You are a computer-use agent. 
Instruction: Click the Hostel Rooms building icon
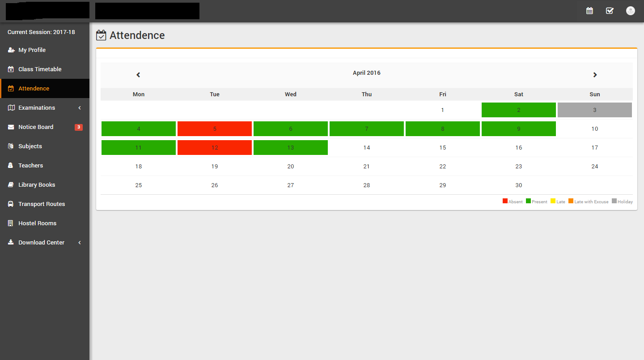click(x=11, y=223)
